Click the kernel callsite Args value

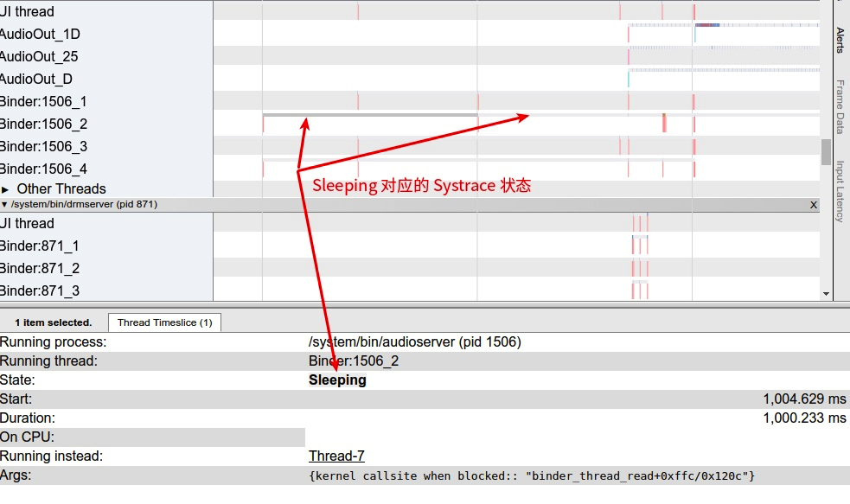click(x=532, y=475)
